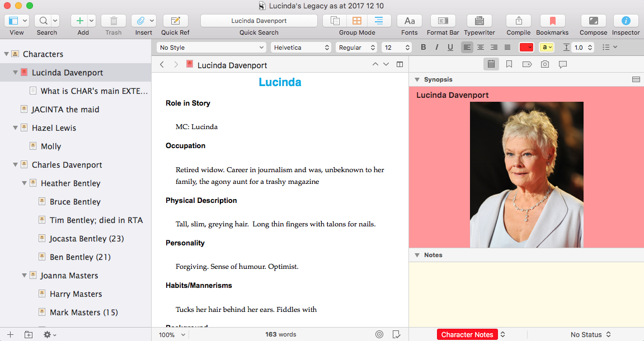Screen dimensions: 644x341
Task: Open the Insert paperclip icon
Action: click(x=140, y=21)
